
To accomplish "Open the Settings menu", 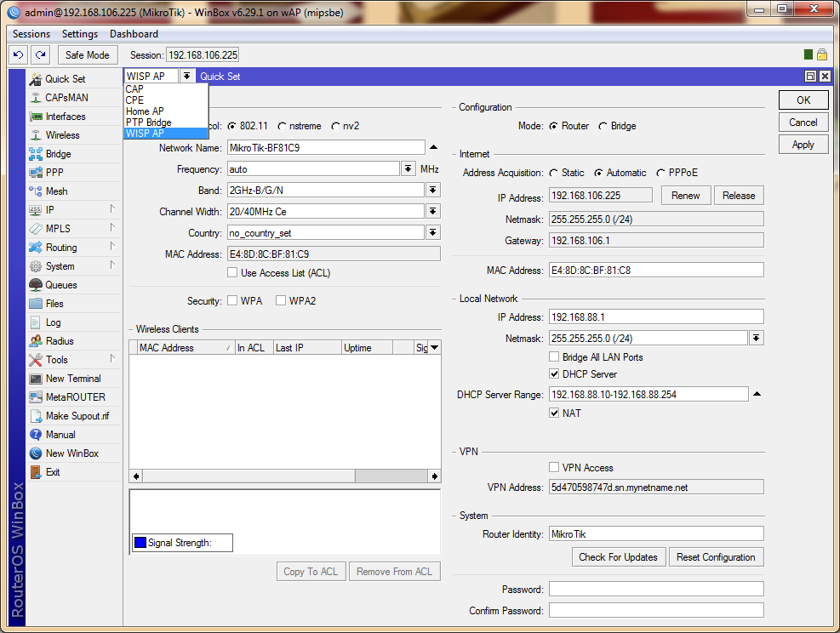I will point(80,34).
